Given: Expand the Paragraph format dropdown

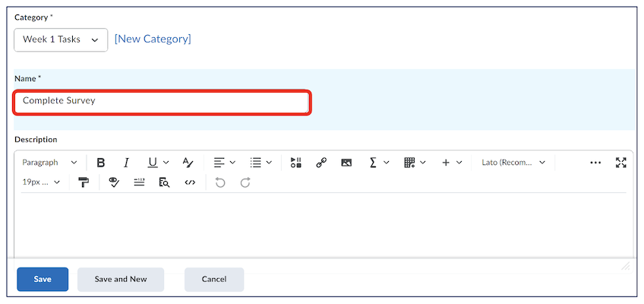Looking at the screenshot, I should pos(49,163).
